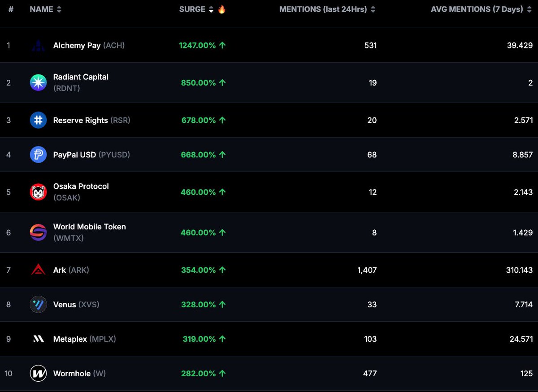Viewport: 538px width, 392px height.
Task: Click the 668.00% surge value
Action: 199,155
